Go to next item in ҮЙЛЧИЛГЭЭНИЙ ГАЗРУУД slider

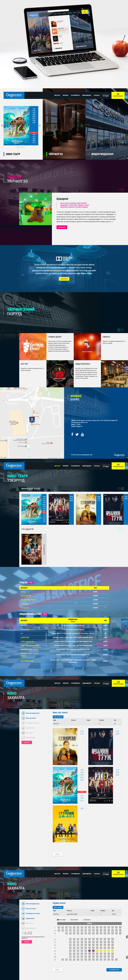tap(122, 330)
